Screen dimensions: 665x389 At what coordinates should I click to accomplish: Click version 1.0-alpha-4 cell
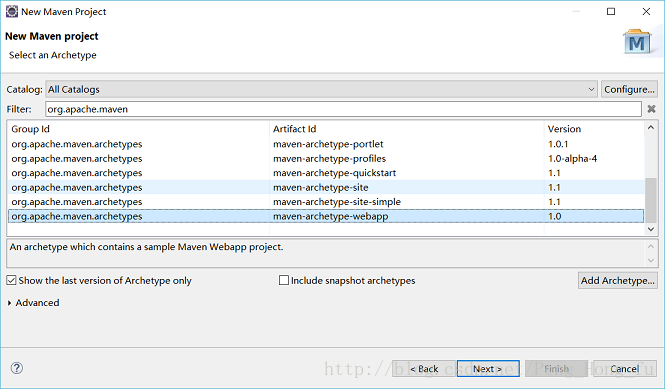pos(572,159)
